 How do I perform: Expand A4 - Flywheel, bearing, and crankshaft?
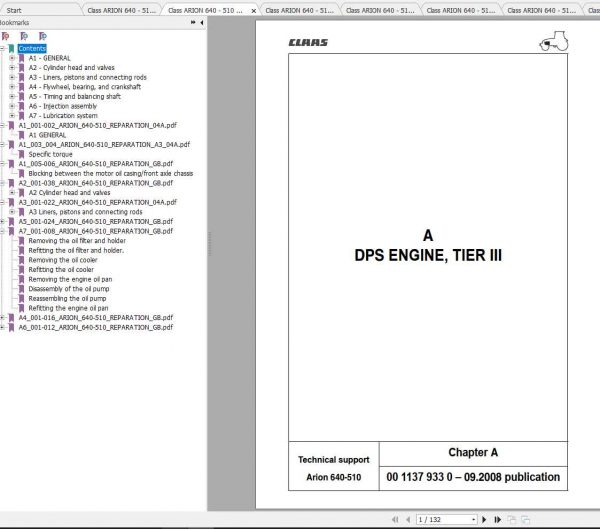[x=12, y=87]
